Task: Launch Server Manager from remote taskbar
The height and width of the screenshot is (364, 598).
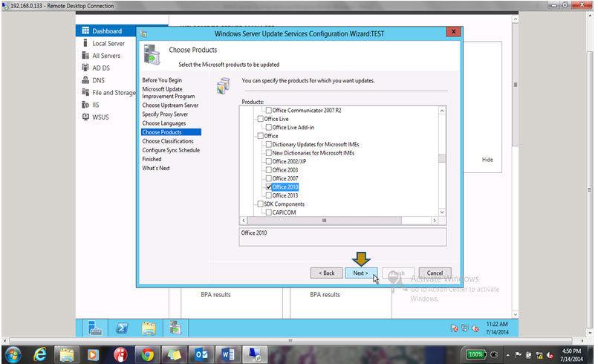Action: click(x=94, y=328)
